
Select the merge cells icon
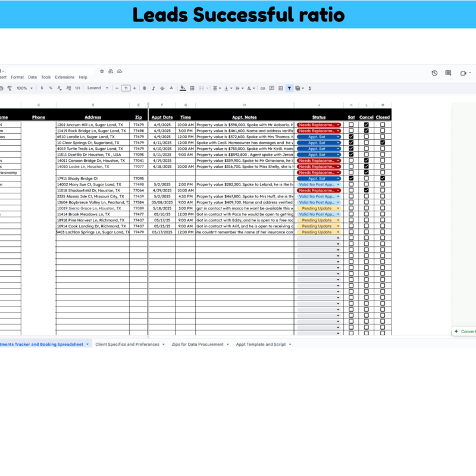coord(201,88)
